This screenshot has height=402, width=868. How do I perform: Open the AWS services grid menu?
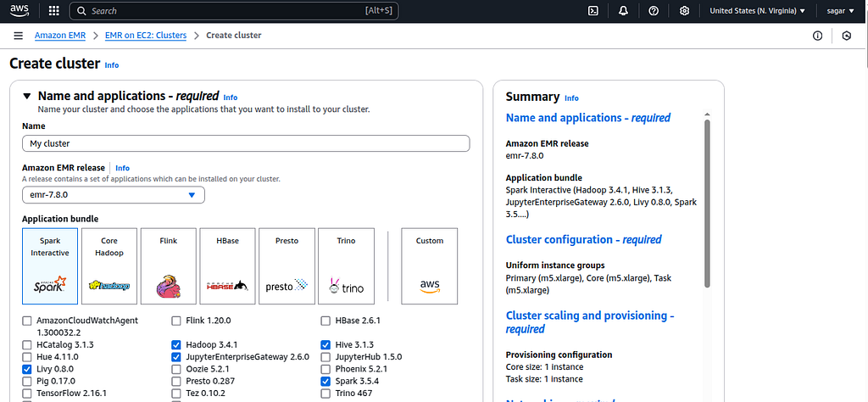click(53, 10)
